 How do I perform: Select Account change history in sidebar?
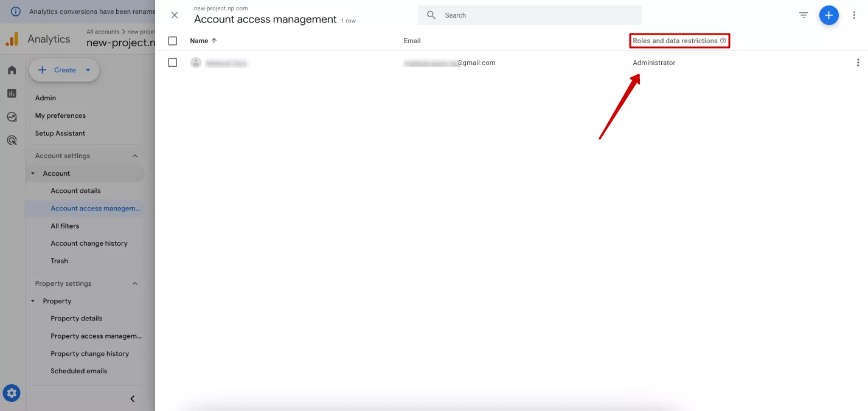(x=89, y=243)
